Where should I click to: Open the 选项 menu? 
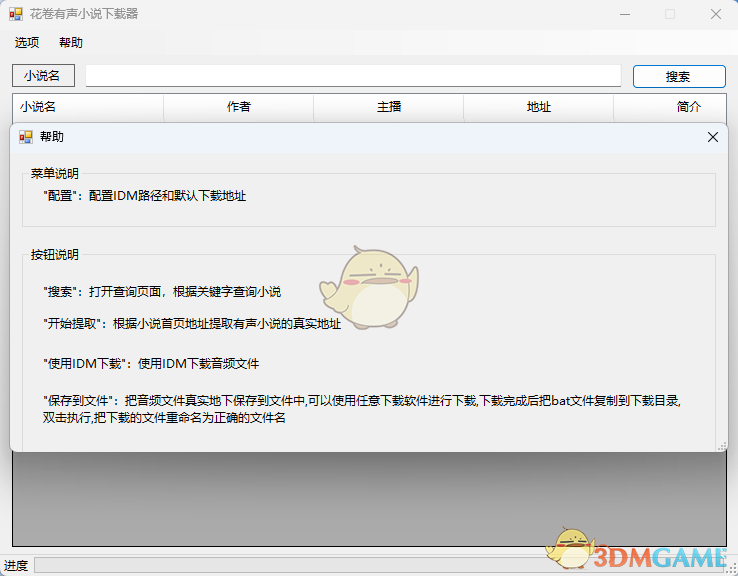(x=27, y=43)
